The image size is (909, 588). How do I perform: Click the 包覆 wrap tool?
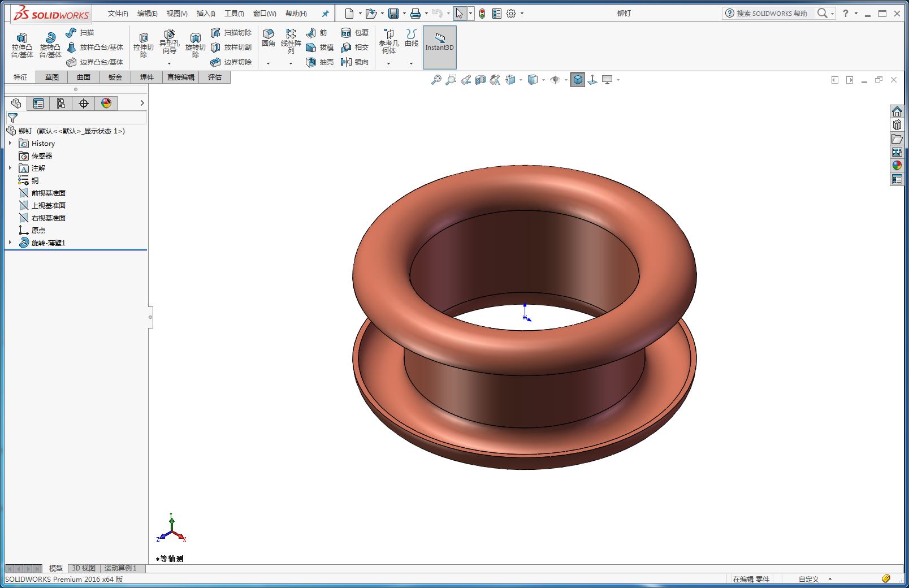click(x=354, y=33)
